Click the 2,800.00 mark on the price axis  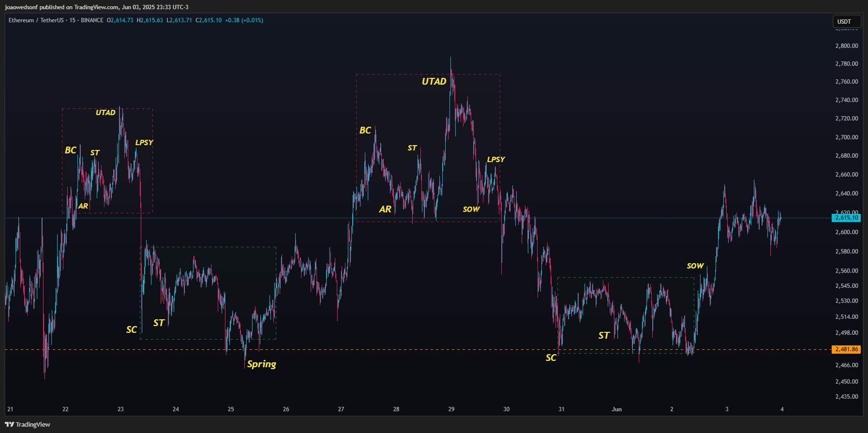point(846,46)
